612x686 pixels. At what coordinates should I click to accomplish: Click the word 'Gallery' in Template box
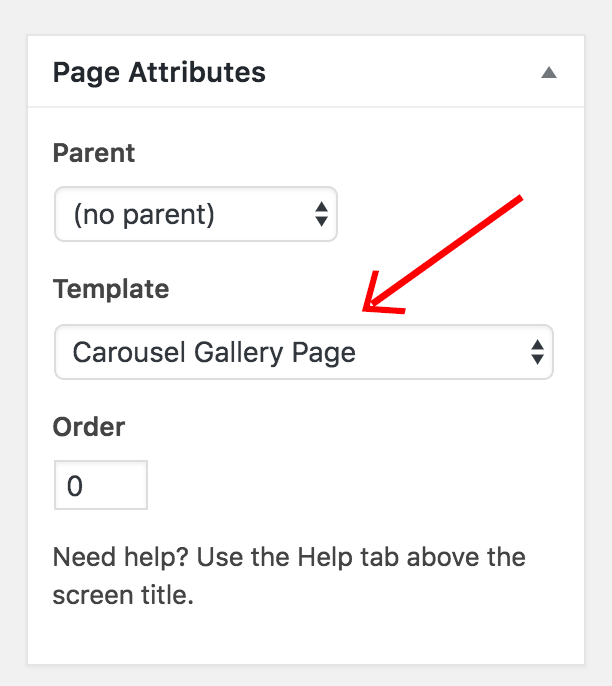[238, 353]
